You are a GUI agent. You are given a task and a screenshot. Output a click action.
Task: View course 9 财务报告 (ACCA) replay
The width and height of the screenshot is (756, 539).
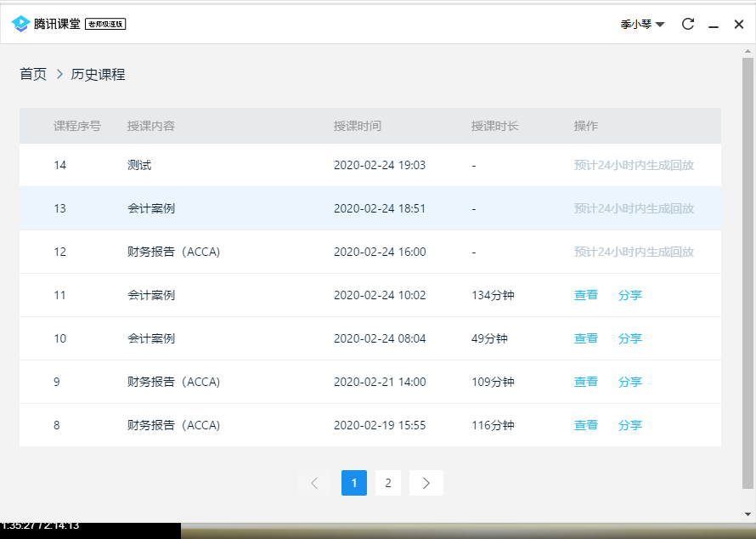click(x=585, y=382)
